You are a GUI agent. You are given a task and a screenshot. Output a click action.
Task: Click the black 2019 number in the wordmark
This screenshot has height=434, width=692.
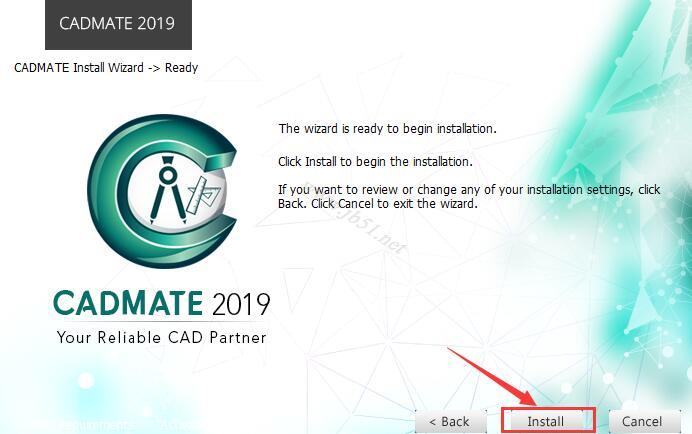coord(241,304)
